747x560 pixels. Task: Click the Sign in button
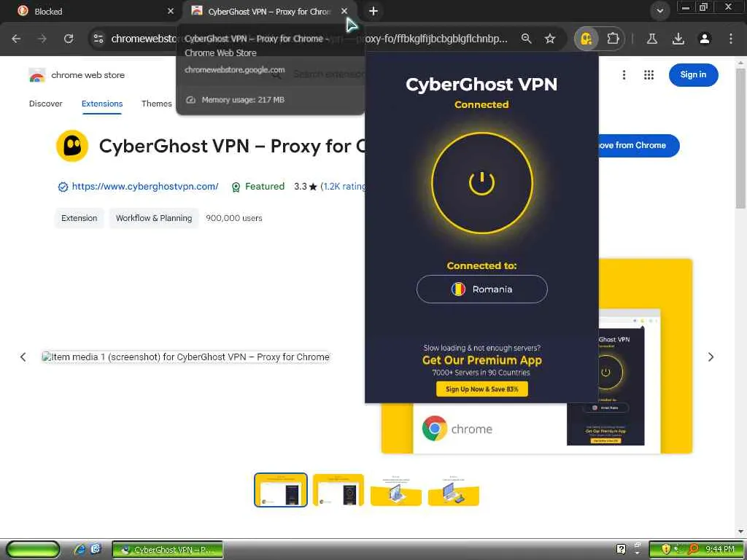coord(693,75)
